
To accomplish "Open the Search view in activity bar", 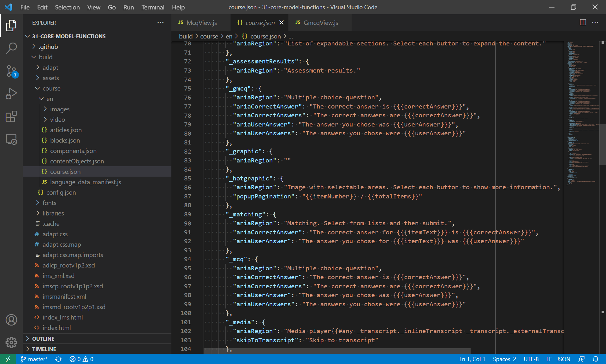I will (x=11, y=48).
